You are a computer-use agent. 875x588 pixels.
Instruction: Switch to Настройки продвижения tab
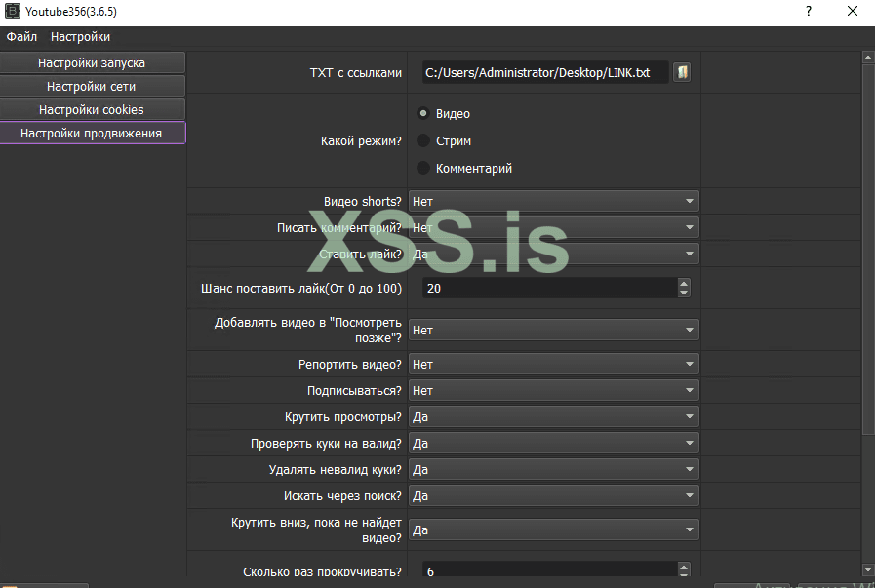92,134
